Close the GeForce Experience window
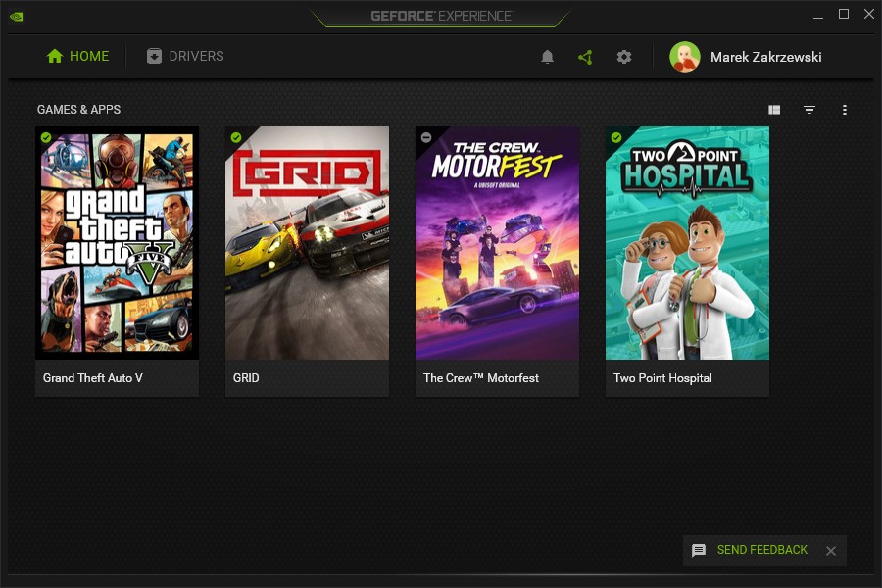This screenshot has width=882, height=588. click(x=869, y=14)
